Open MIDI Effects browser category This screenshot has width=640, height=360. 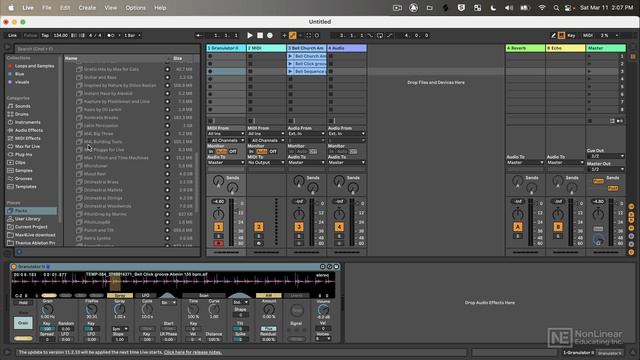(x=27, y=138)
